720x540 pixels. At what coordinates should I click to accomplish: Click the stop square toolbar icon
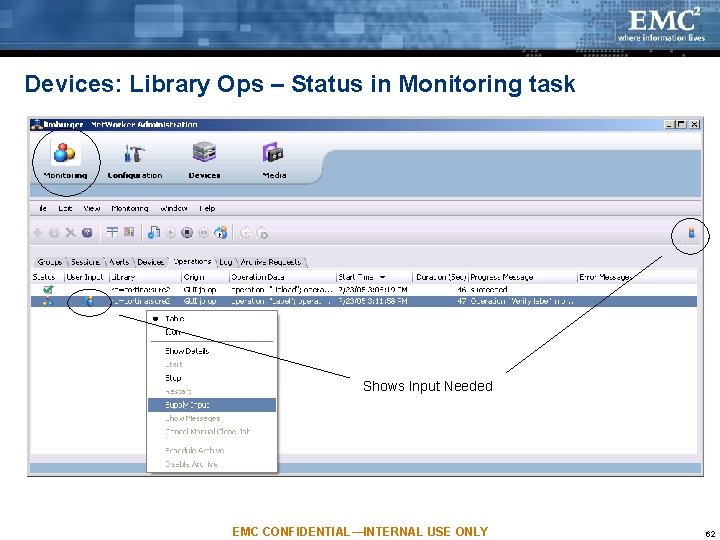coord(187,233)
